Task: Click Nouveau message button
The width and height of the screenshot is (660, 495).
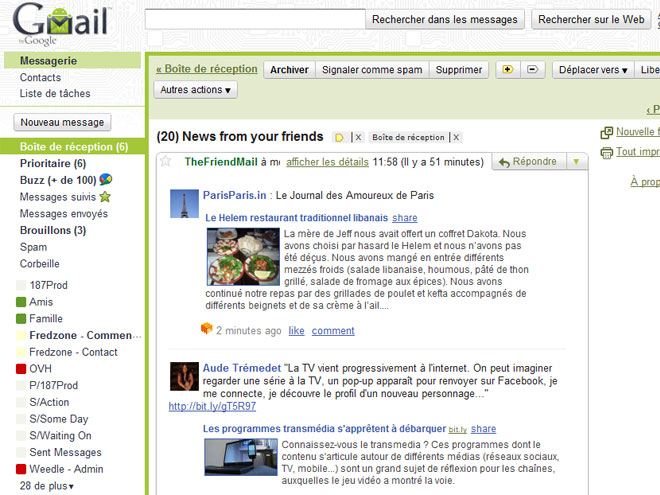Action: (62, 122)
